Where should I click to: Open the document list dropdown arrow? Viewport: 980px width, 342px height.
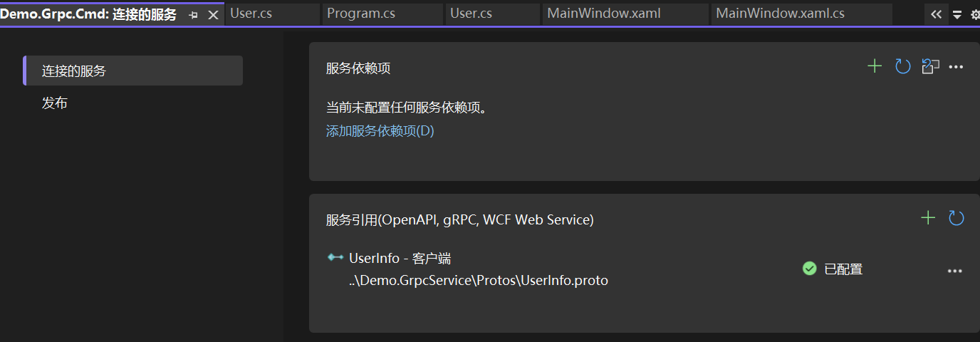957,14
